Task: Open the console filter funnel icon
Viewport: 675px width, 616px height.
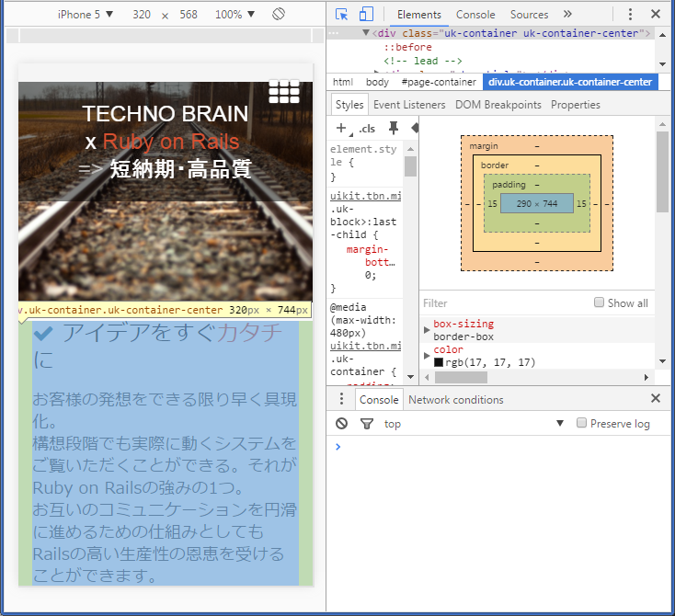Action: click(x=366, y=424)
